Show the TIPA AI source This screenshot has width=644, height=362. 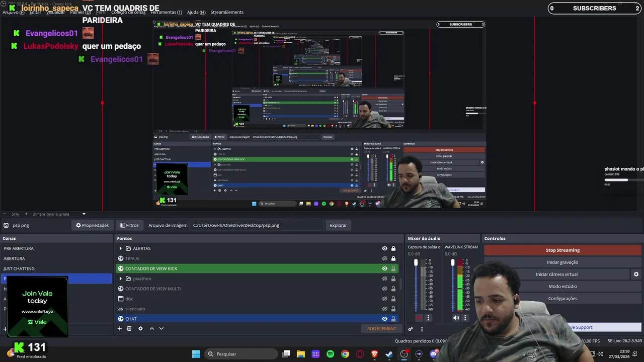385,258
